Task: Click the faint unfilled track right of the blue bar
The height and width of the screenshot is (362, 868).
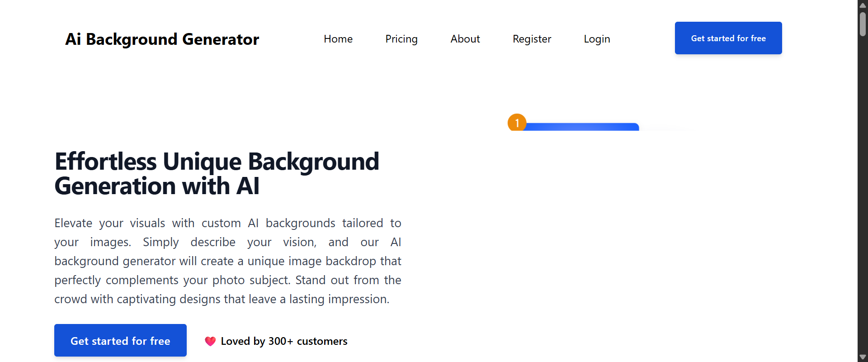Action: coord(665,129)
